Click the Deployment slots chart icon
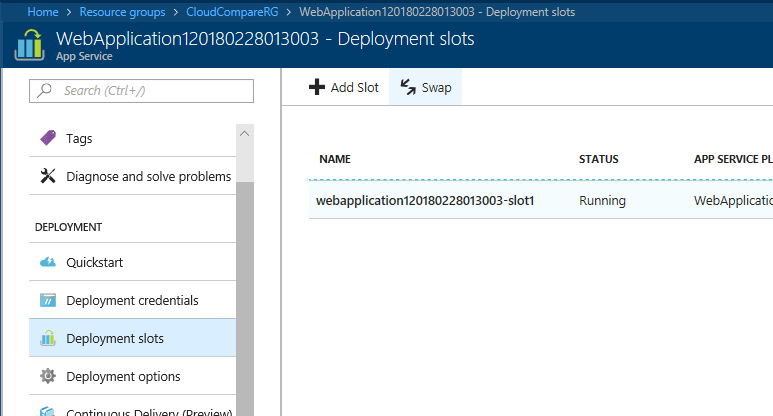 [48, 338]
